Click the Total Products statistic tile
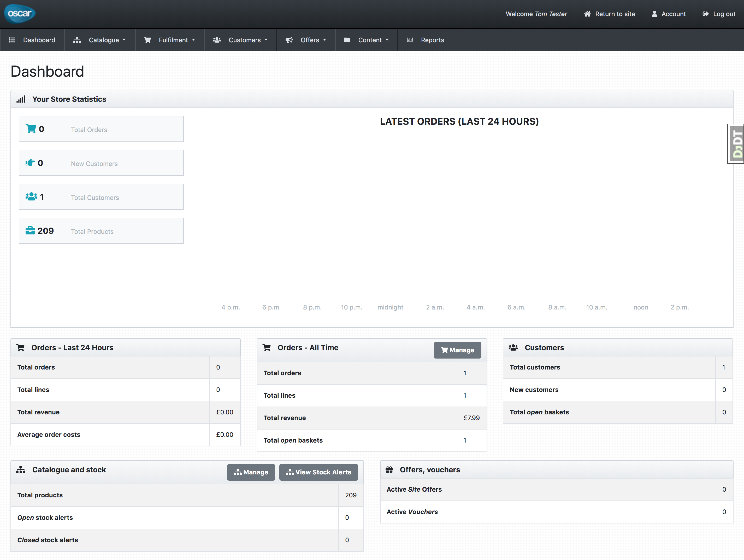This screenshot has width=744, height=560. click(101, 231)
